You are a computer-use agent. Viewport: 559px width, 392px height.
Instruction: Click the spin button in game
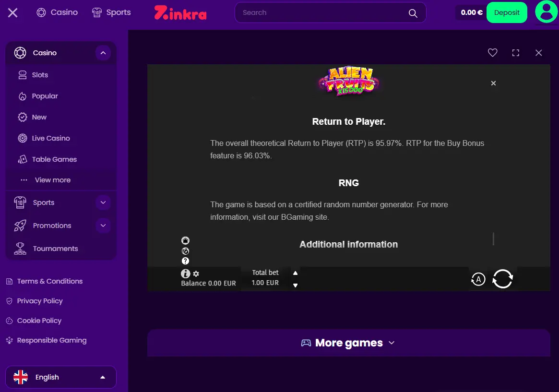(x=502, y=279)
